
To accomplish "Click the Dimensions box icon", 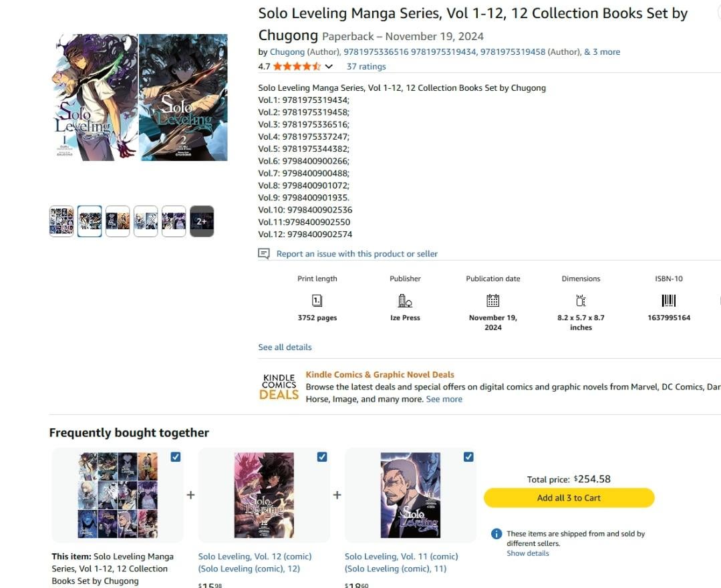I will point(581,301).
